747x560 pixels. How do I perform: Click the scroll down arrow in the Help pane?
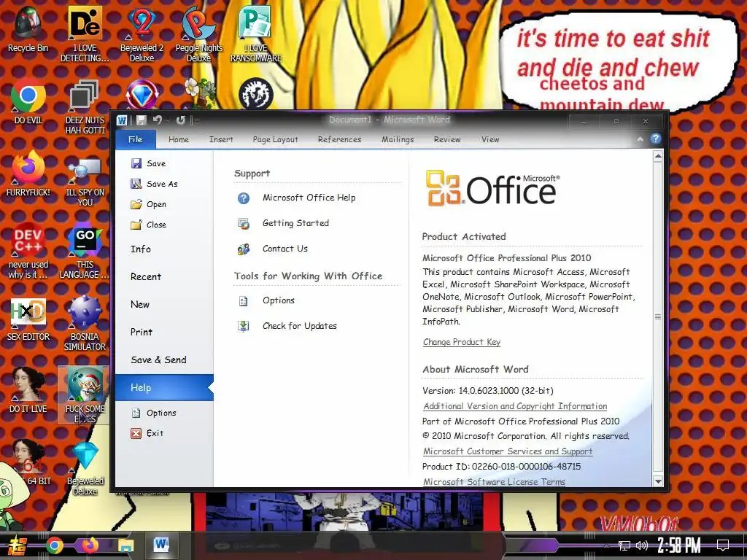click(x=658, y=481)
